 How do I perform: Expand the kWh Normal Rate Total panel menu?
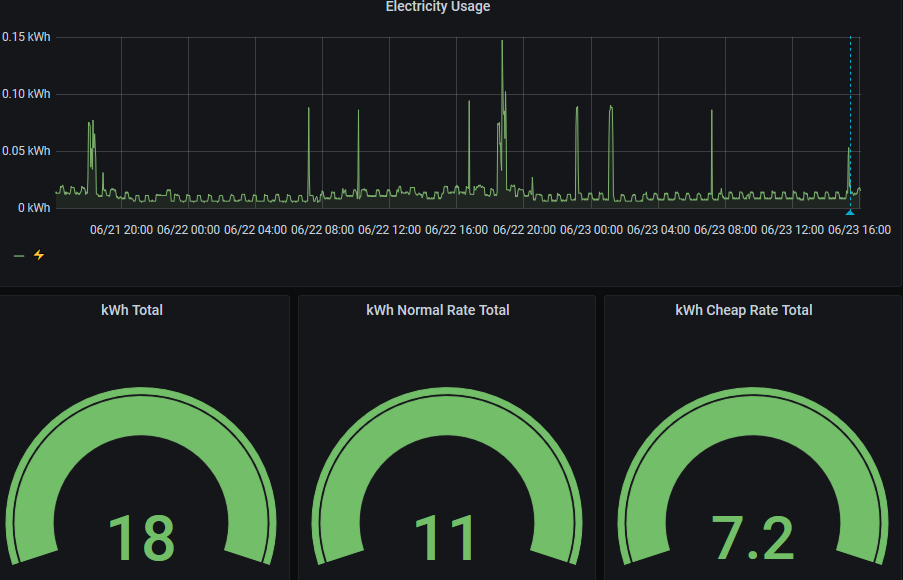tap(437, 310)
